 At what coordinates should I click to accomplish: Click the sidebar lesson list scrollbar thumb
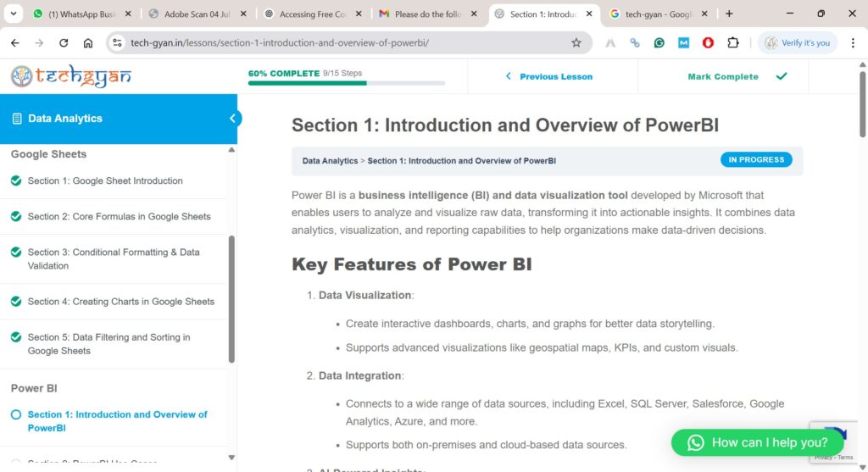[231, 299]
